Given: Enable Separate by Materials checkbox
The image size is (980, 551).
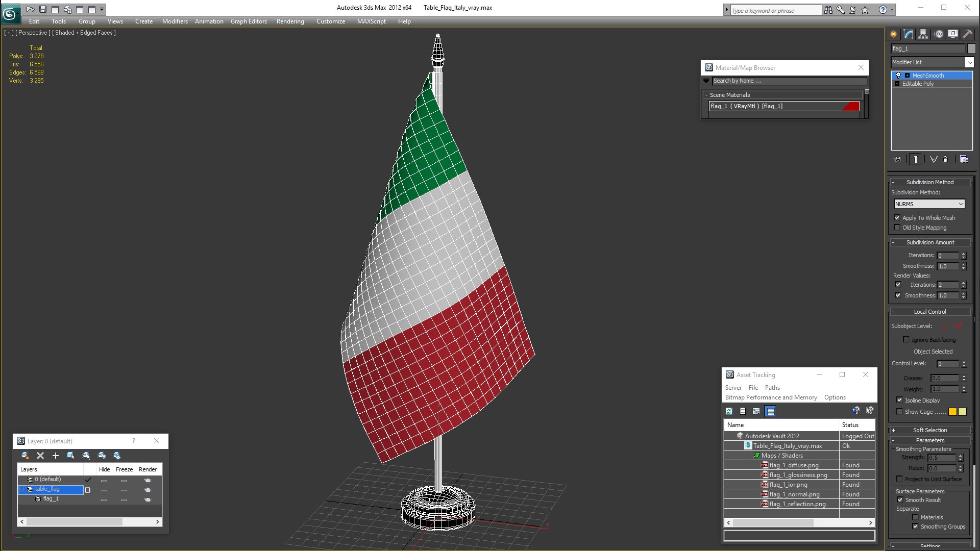Looking at the screenshot, I should 915,517.
